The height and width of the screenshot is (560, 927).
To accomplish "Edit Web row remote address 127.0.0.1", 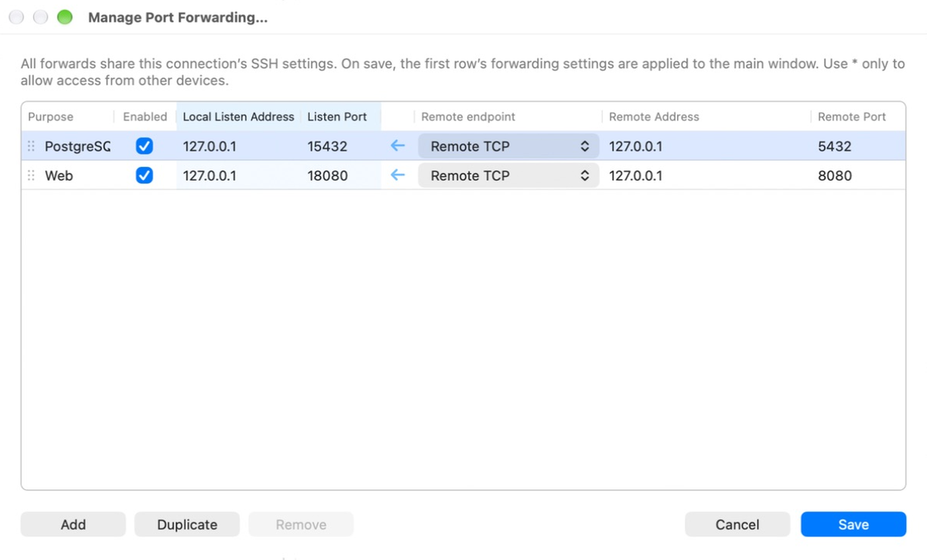I will tap(635, 176).
